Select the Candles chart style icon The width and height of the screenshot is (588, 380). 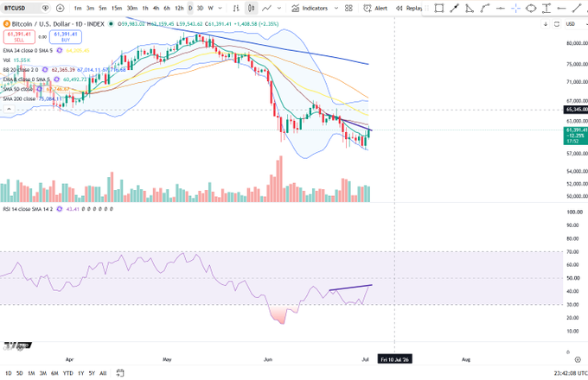point(251,9)
